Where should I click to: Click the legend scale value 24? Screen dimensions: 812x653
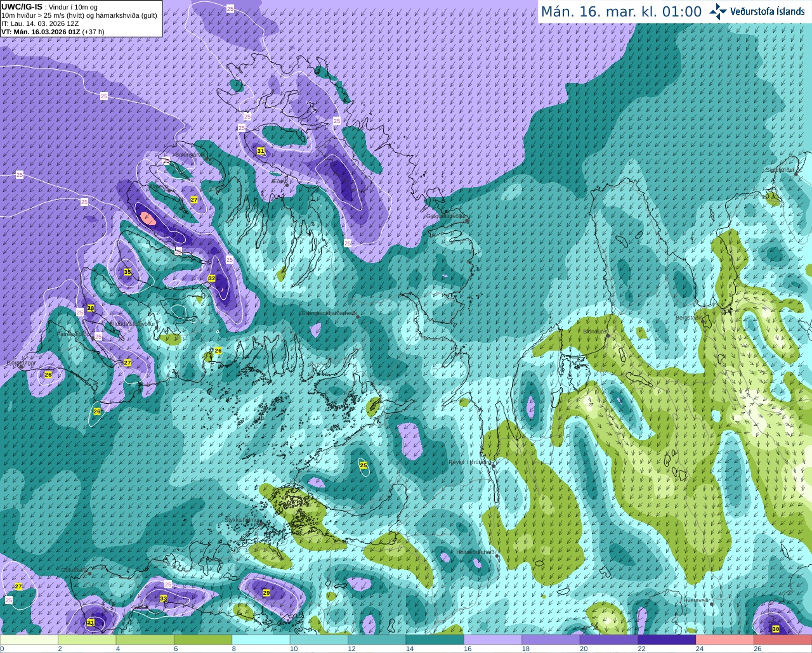click(x=700, y=649)
